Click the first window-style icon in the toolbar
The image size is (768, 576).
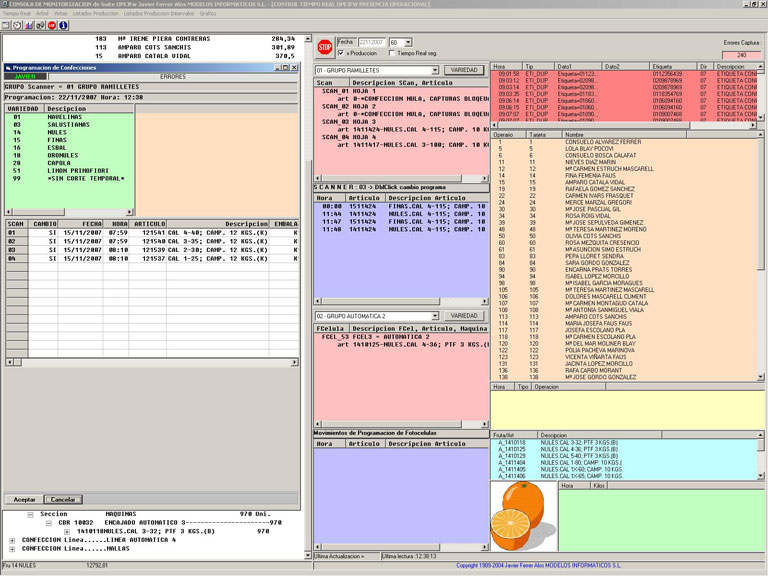[6, 25]
